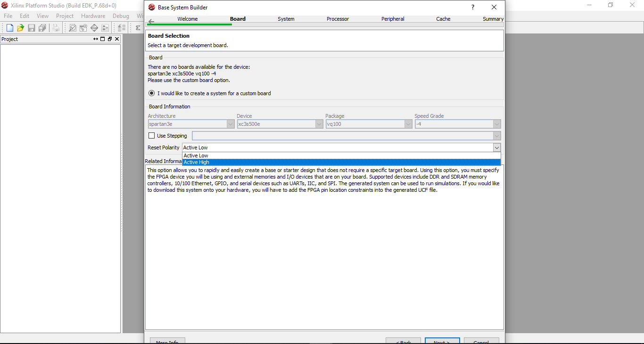This screenshot has height=344, width=644.
Task: Click the Save toolbar icon
Action: [x=32, y=28]
